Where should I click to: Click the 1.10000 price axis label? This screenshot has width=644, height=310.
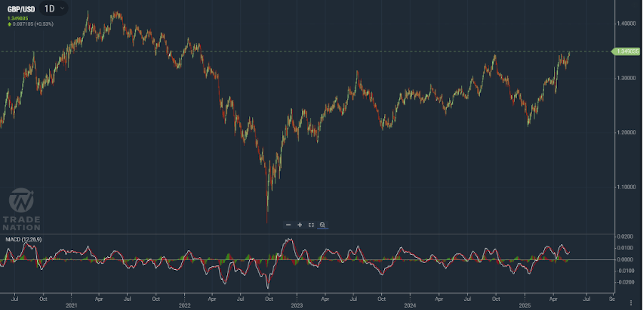pyautogui.click(x=627, y=187)
